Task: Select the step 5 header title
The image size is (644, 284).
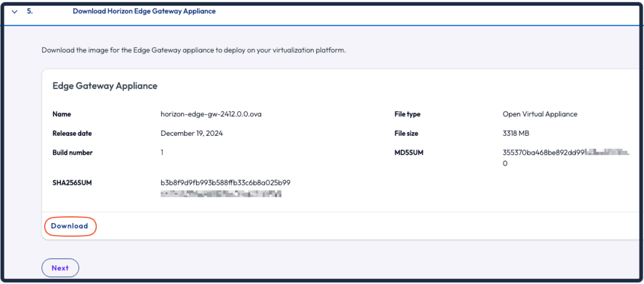Action: click(x=144, y=11)
